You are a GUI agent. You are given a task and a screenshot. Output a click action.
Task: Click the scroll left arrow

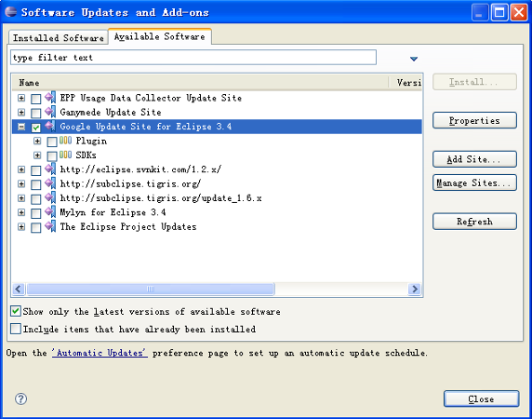(19, 289)
